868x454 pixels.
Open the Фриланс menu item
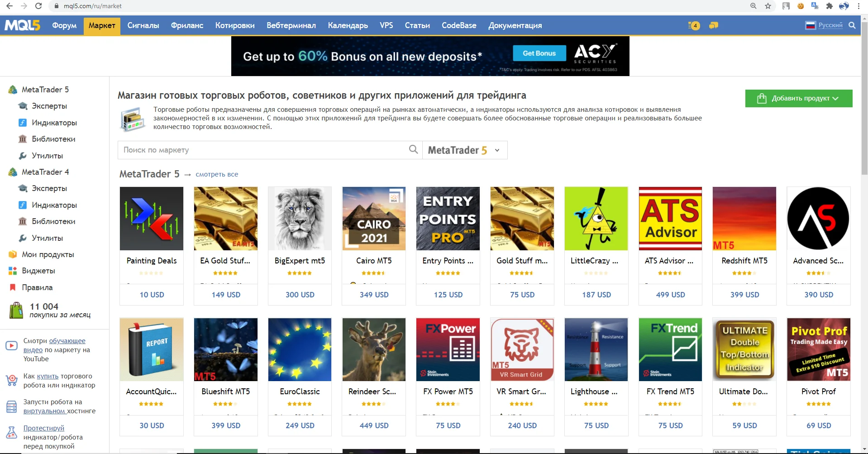(187, 25)
